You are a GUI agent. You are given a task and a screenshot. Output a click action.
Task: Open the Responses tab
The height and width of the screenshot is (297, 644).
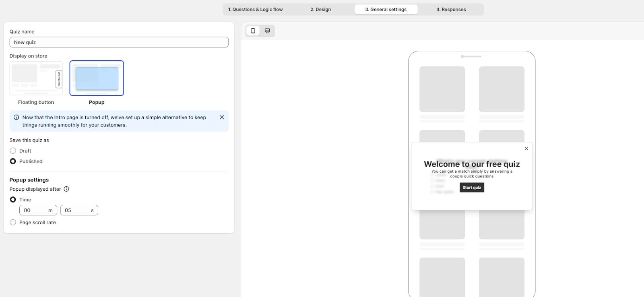[451, 9]
